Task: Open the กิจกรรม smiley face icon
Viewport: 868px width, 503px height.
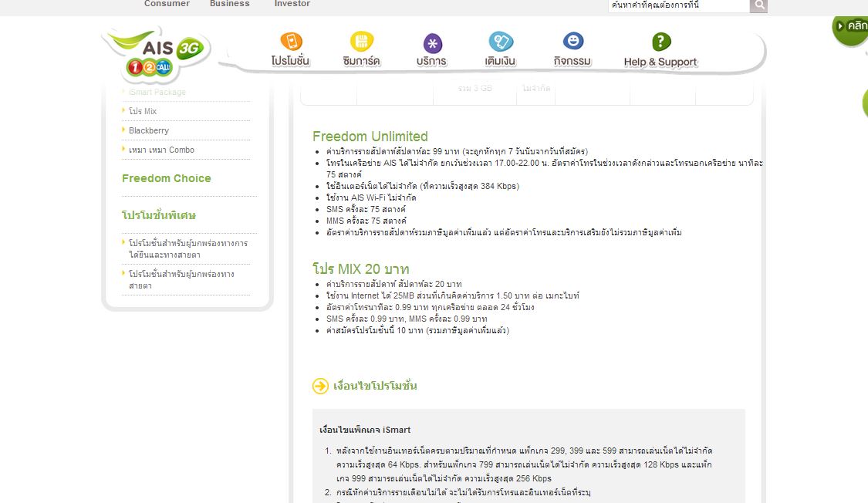Action: click(x=573, y=41)
